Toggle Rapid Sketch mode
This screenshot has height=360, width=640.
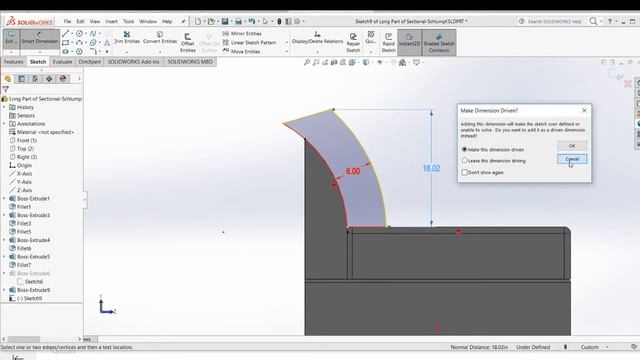[389, 42]
